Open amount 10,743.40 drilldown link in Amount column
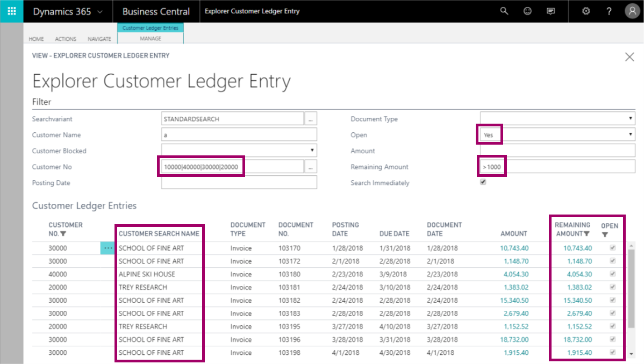The height and width of the screenshot is (364, 644). pyautogui.click(x=514, y=248)
